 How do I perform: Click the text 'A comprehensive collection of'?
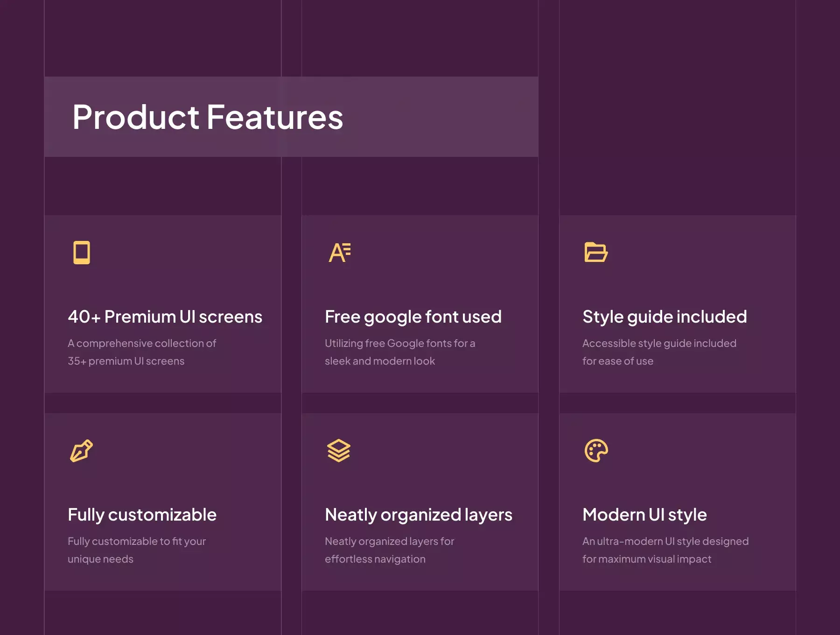point(142,343)
